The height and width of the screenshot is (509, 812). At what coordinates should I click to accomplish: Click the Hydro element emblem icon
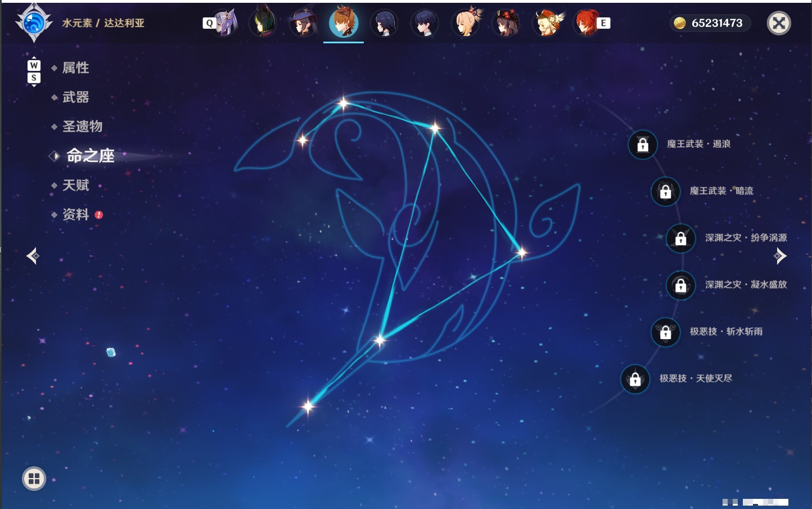[x=34, y=23]
